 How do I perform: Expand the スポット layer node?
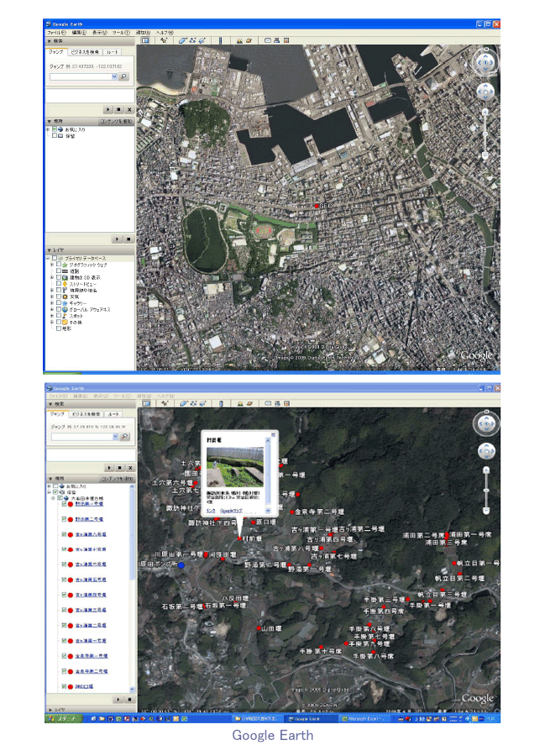(52, 315)
